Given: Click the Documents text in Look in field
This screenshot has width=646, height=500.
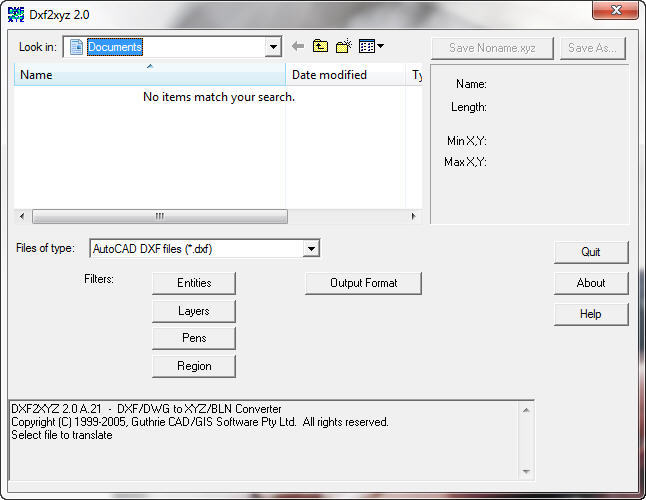Looking at the screenshot, I should tap(115, 47).
